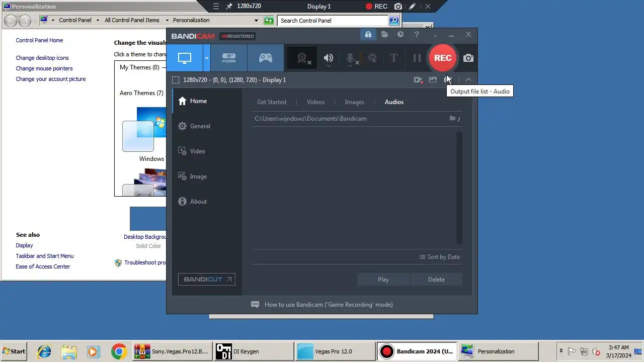Open Control Panel address history dropdown
The image size is (644, 362).
(256, 21)
